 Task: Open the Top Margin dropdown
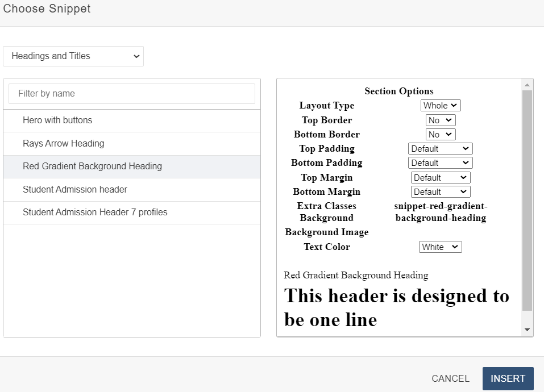pos(441,178)
